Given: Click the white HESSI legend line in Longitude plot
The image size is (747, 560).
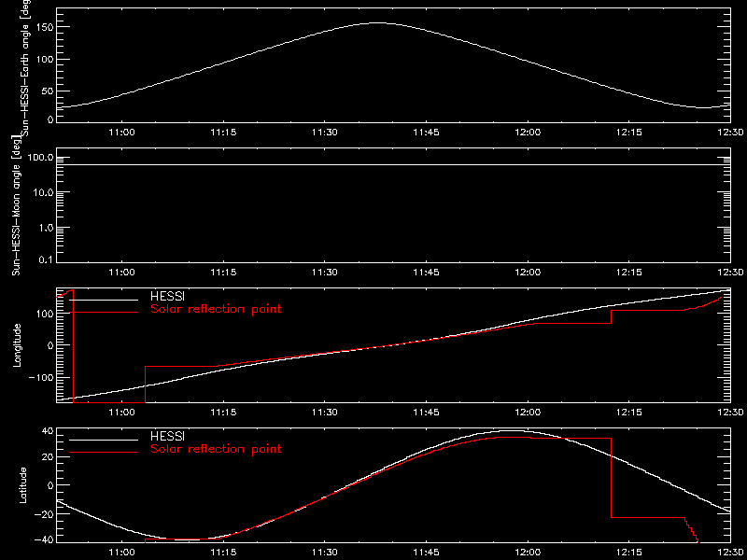Looking at the screenshot, I should click(x=104, y=300).
